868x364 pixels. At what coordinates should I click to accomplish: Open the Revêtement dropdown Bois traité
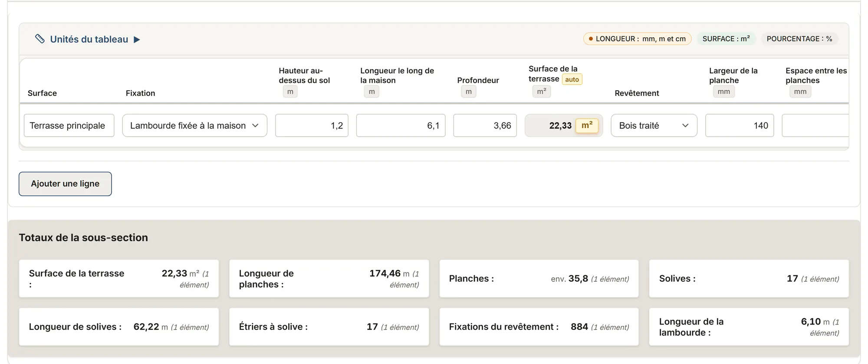[x=654, y=125]
